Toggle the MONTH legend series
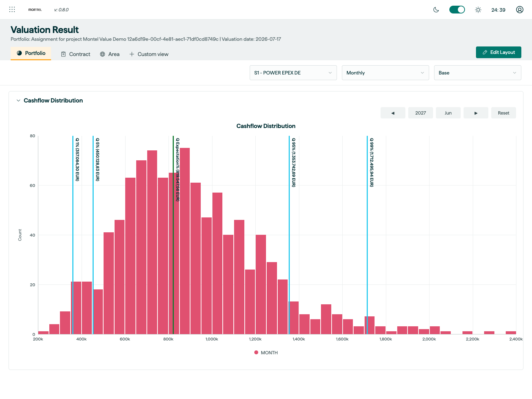The width and height of the screenshot is (532, 399). point(266,353)
